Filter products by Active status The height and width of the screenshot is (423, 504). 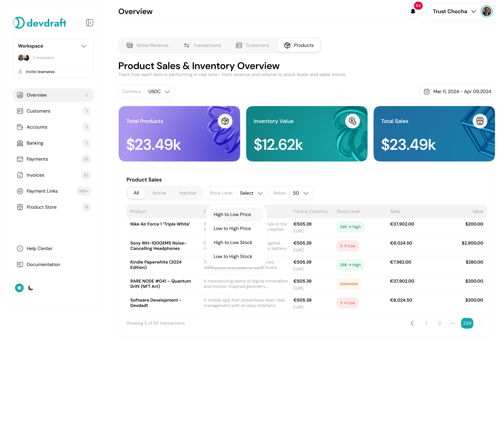pos(159,193)
